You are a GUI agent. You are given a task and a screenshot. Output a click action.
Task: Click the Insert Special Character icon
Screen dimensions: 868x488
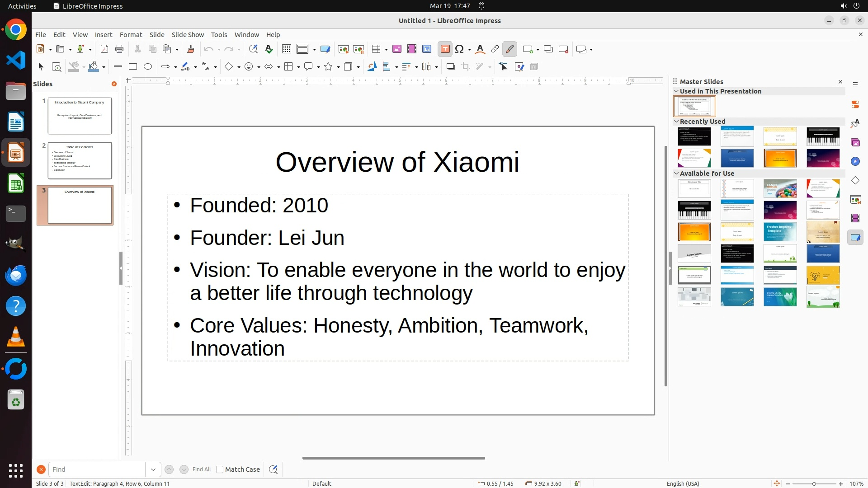coord(460,49)
